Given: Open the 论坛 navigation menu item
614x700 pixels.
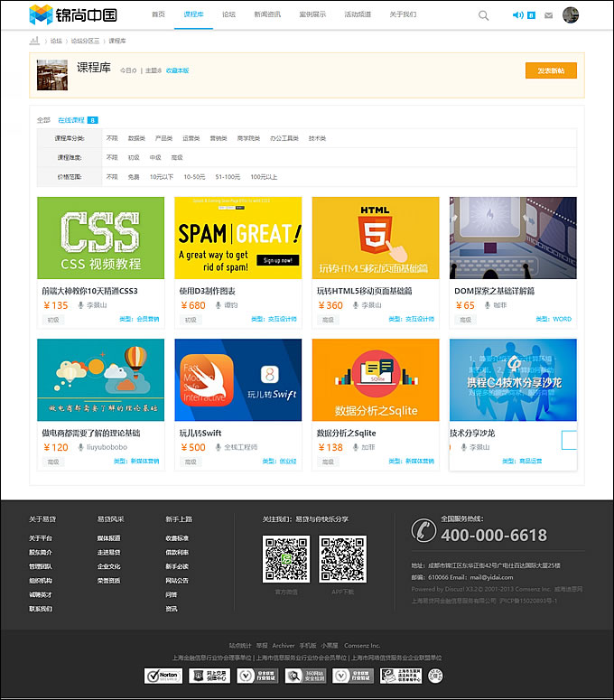Looking at the screenshot, I should click(x=228, y=15).
